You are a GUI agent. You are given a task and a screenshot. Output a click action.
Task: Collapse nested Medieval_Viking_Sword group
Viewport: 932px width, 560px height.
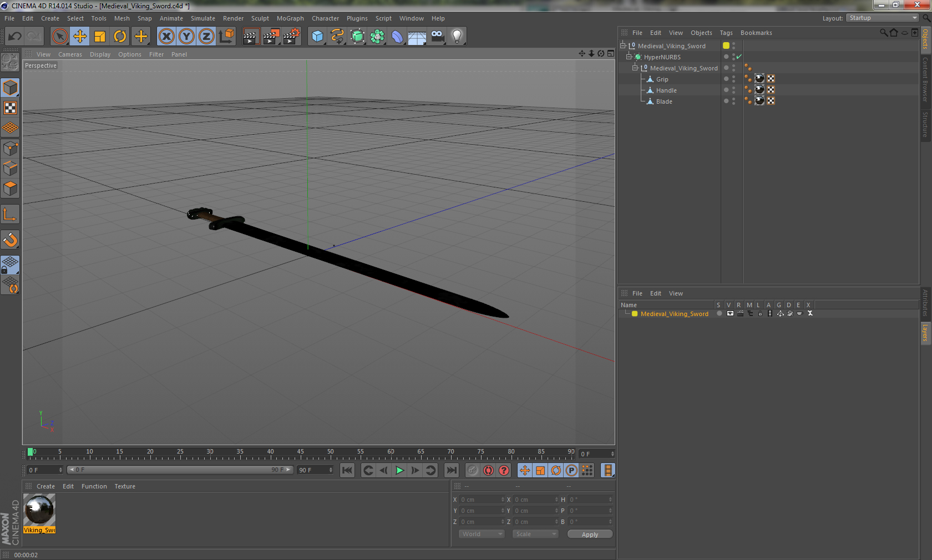coord(635,68)
